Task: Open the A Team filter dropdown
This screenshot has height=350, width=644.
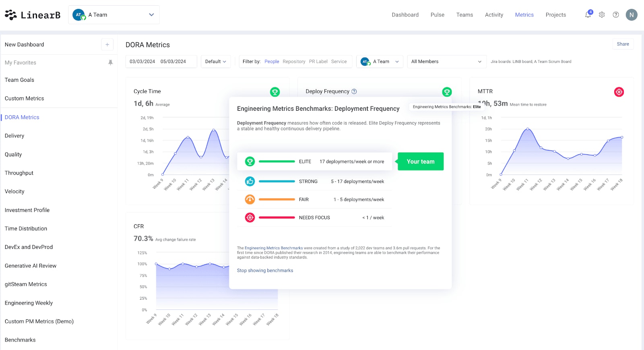Action: click(380, 62)
